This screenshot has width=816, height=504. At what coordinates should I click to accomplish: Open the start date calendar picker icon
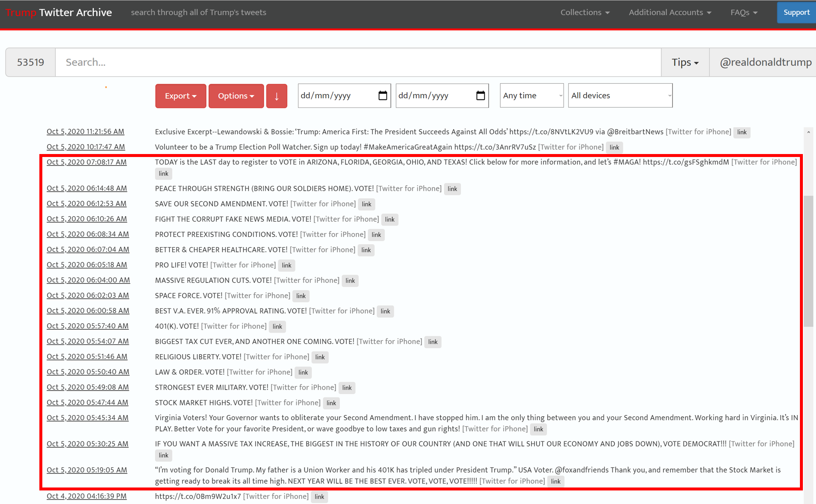click(x=383, y=96)
